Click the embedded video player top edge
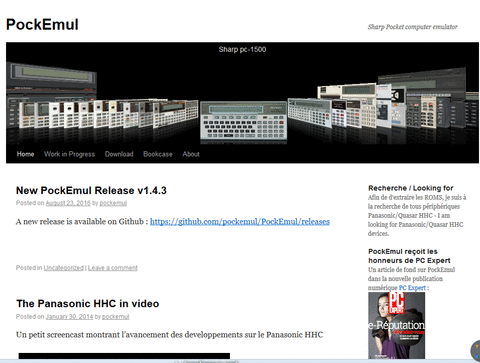The height and width of the screenshot is (363, 480). pyautogui.click(x=124, y=356)
